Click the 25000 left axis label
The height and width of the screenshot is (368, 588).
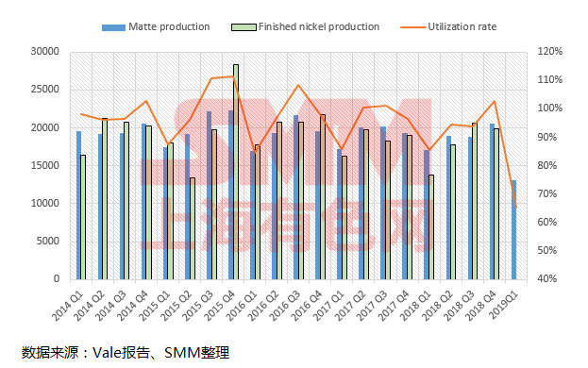point(45,90)
